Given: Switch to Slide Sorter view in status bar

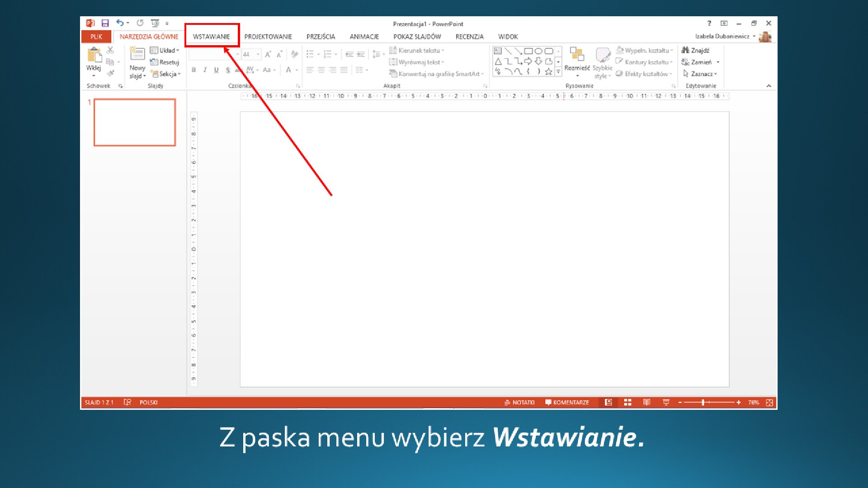Looking at the screenshot, I should click(627, 402).
